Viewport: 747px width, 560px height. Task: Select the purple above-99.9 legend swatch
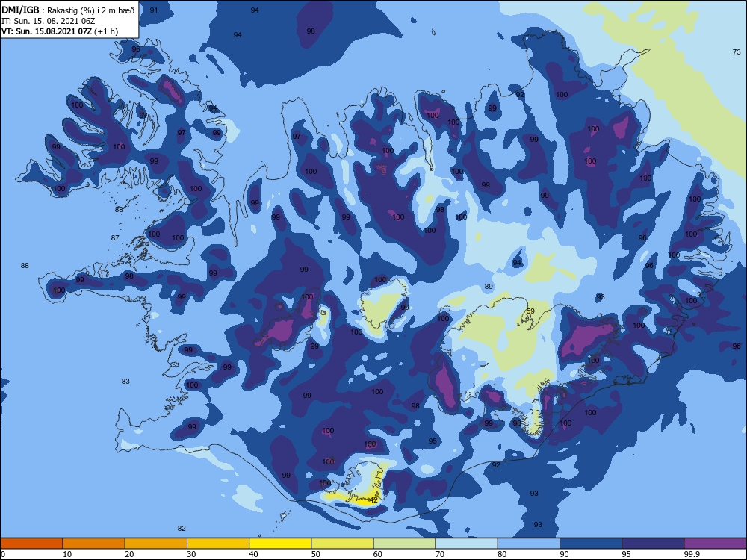tap(716, 544)
